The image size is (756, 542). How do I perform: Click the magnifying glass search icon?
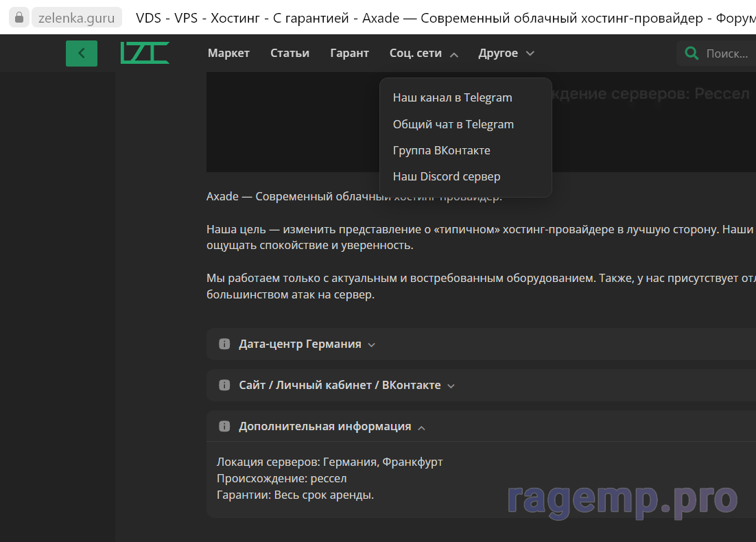[692, 54]
